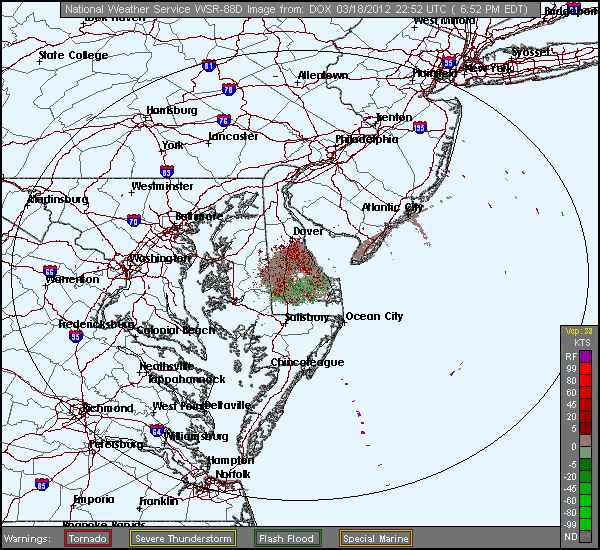The image size is (600, 550).
Task: Click the Interstate 66 shield above Warrenton
Action: click(50, 271)
